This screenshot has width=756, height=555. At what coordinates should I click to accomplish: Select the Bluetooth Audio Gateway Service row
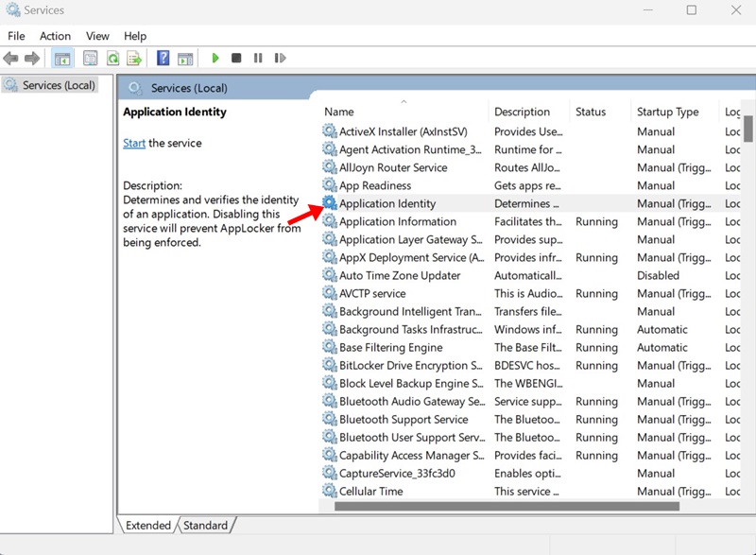click(530, 401)
